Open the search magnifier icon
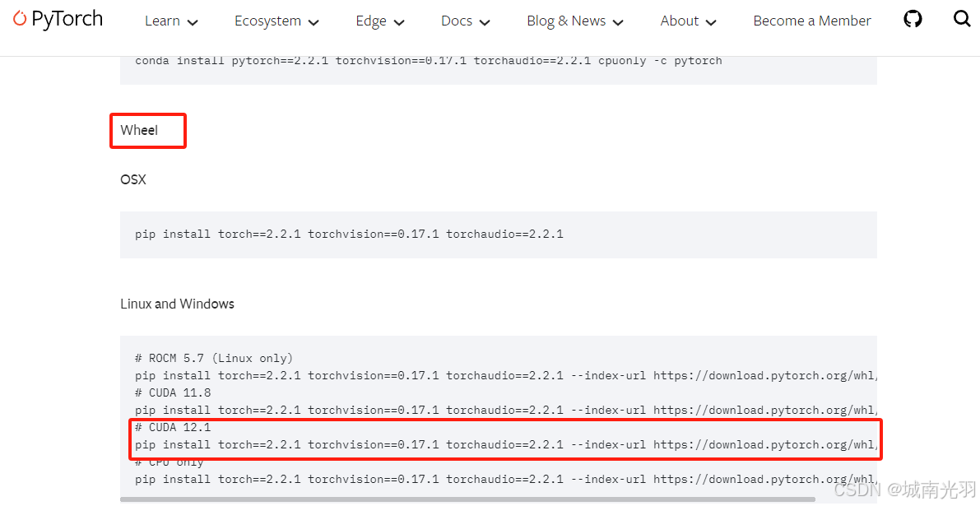Viewport: 980px width, 506px height. [x=962, y=20]
